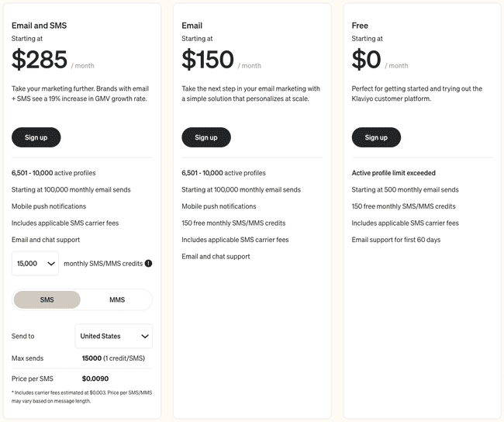Click "Email support for first 60 days"
This screenshot has height=422, width=504.
click(396, 240)
